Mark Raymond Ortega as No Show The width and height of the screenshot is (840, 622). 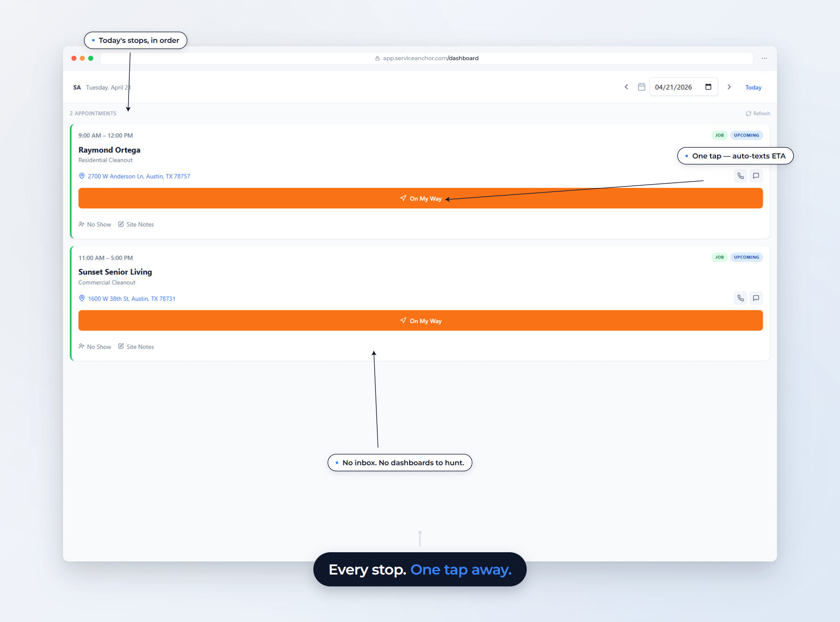(95, 224)
